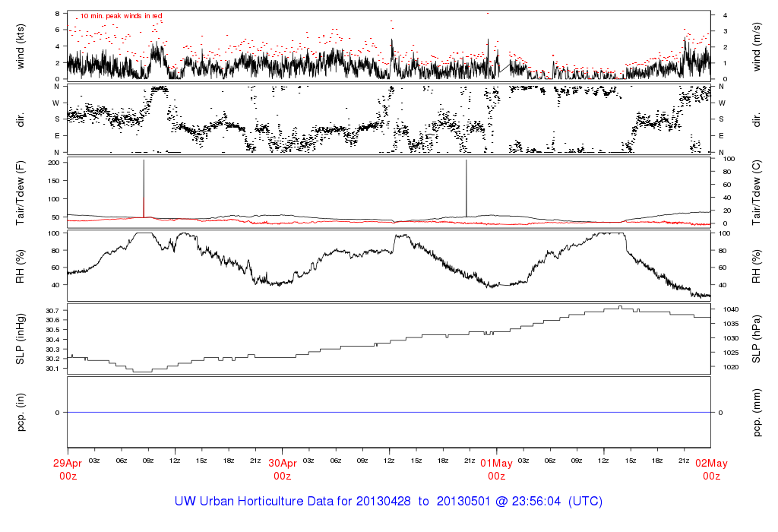Viewport: 778px width, 532px height.
Task: Click the '30Apr 00z' date label
Action: 283,470
